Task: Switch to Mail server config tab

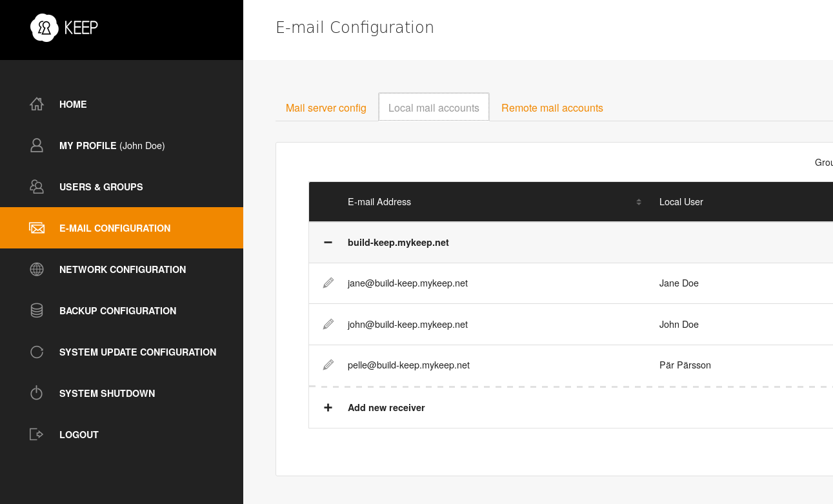Action: click(326, 108)
